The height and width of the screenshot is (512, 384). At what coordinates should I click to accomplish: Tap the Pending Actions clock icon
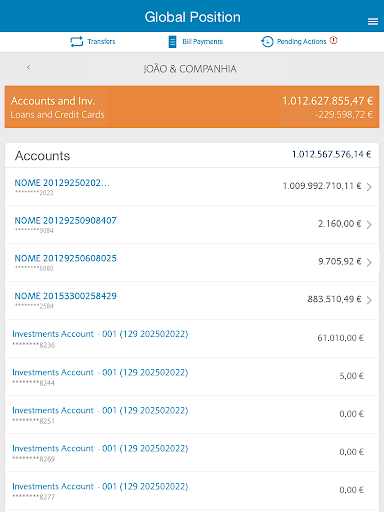point(267,42)
